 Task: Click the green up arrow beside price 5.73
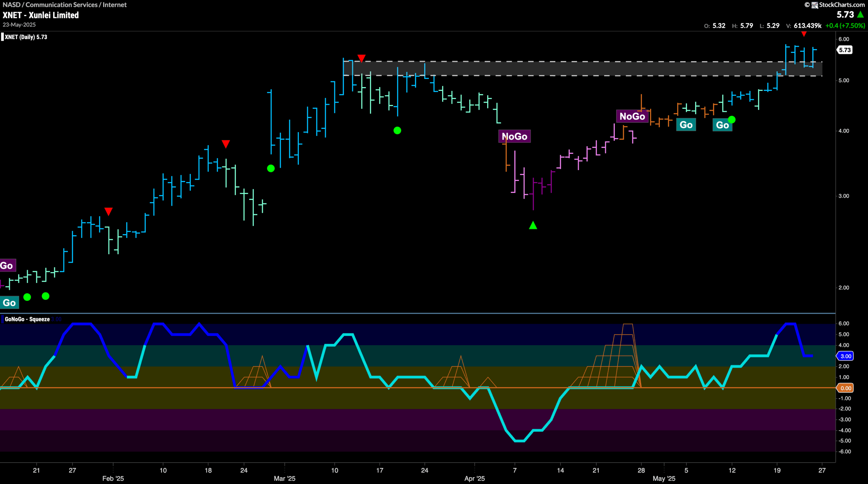(861, 15)
